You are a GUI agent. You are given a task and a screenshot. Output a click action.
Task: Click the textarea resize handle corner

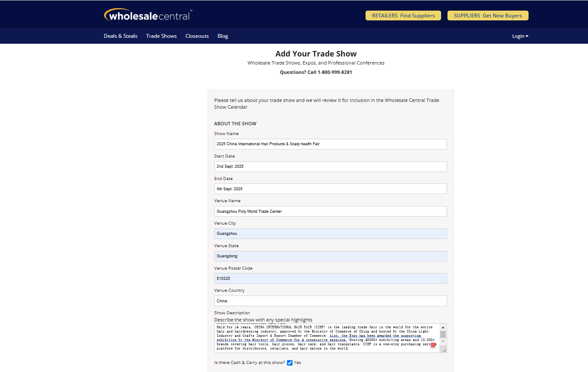pyautogui.click(x=444, y=350)
